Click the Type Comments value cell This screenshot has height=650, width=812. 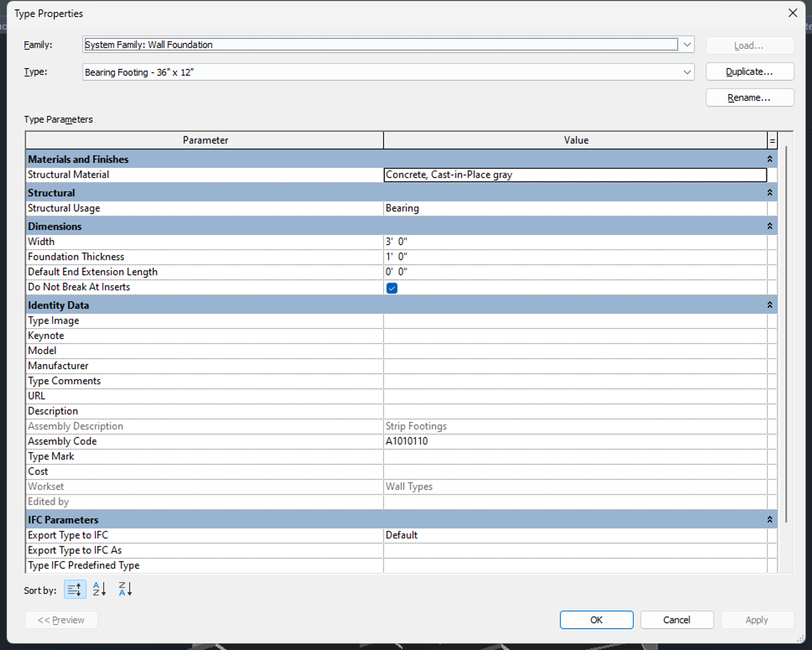pos(575,381)
